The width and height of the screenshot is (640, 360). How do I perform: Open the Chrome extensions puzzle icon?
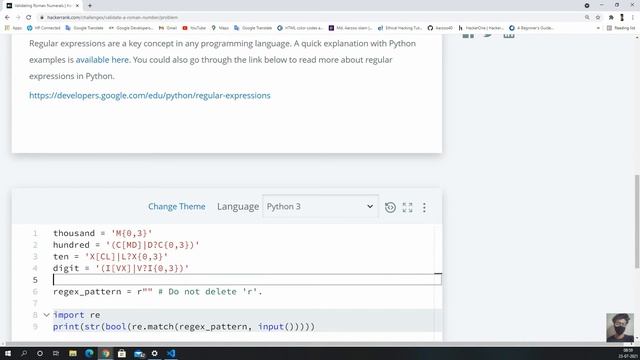point(611,17)
